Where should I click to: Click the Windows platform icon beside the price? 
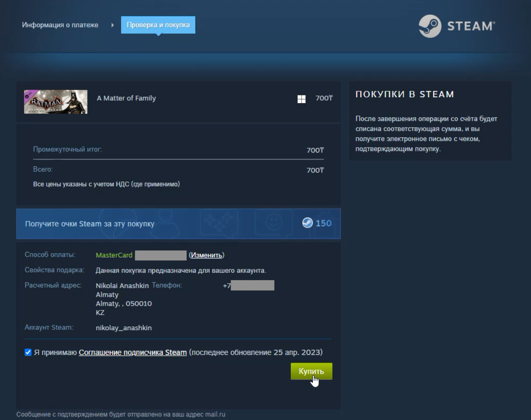301,99
